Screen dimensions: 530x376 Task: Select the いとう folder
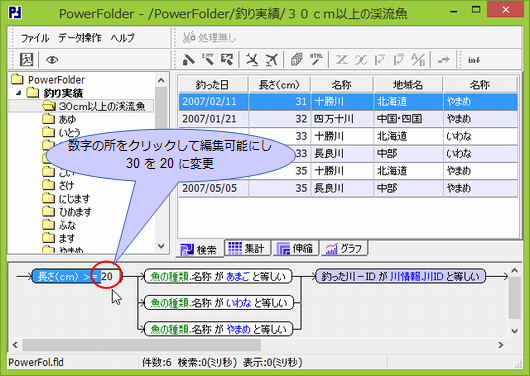pos(62,133)
